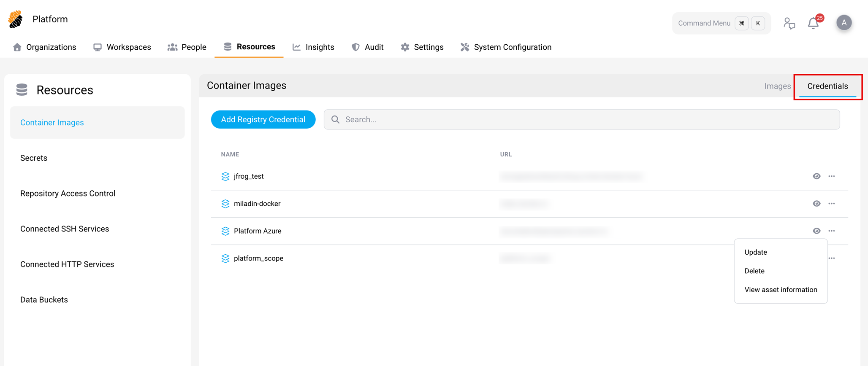Open the user avatar profile menu
Viewport: 868px width, 366px height.
pos(844,23)
